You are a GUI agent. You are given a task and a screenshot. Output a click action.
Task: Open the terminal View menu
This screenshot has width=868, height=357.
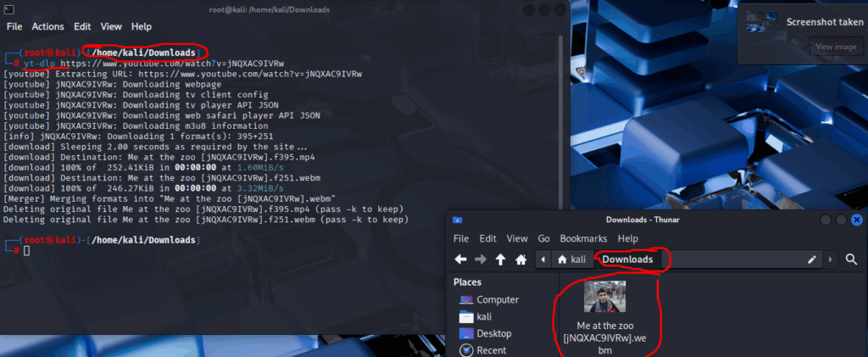click(x=111, y=26)
